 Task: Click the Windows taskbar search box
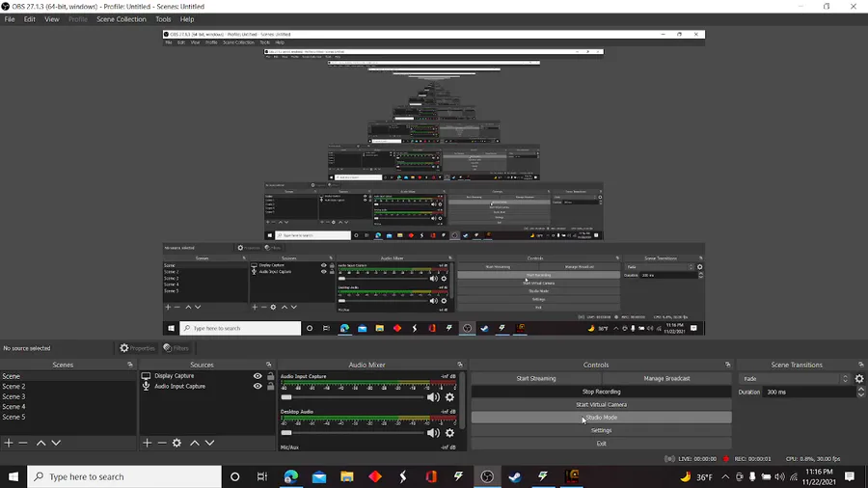[x=124, y=476]
